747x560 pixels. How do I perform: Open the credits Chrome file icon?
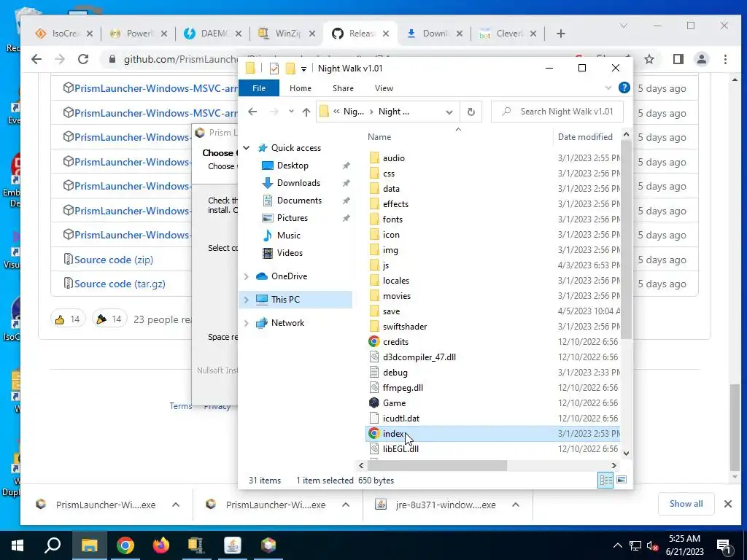pyautogui.click(x=374, y=342)
